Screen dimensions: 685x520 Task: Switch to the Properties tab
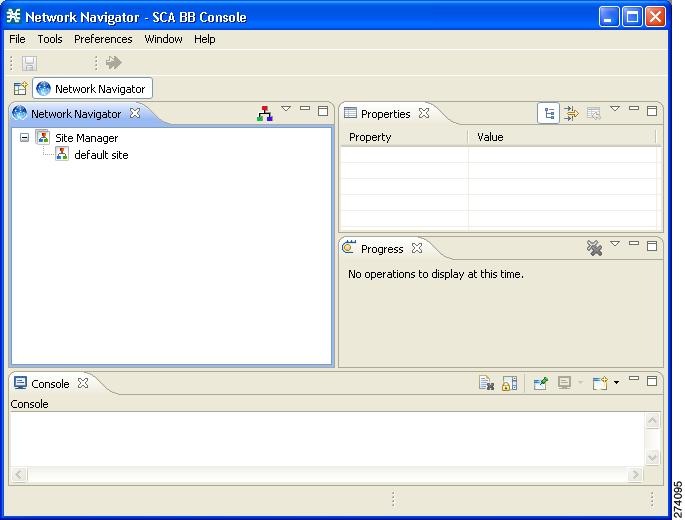pyautogui.click(x=385, y=114)
